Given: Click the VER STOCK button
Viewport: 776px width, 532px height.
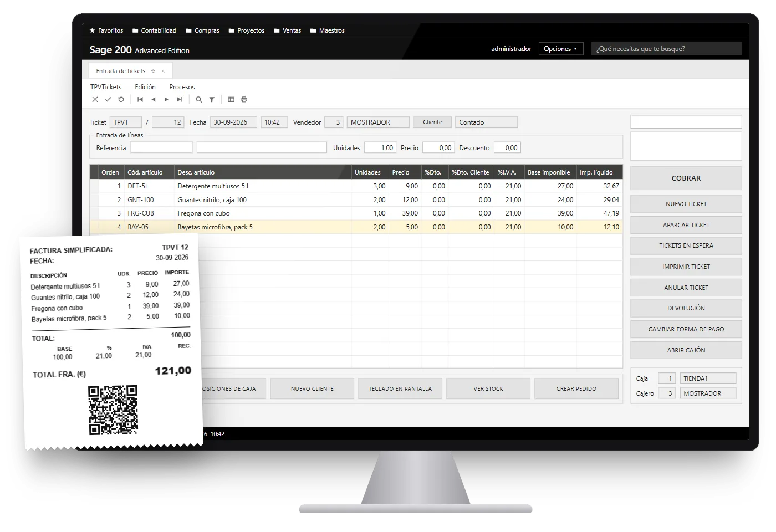Looking at the screenshot, I should (x=488, y=389).
